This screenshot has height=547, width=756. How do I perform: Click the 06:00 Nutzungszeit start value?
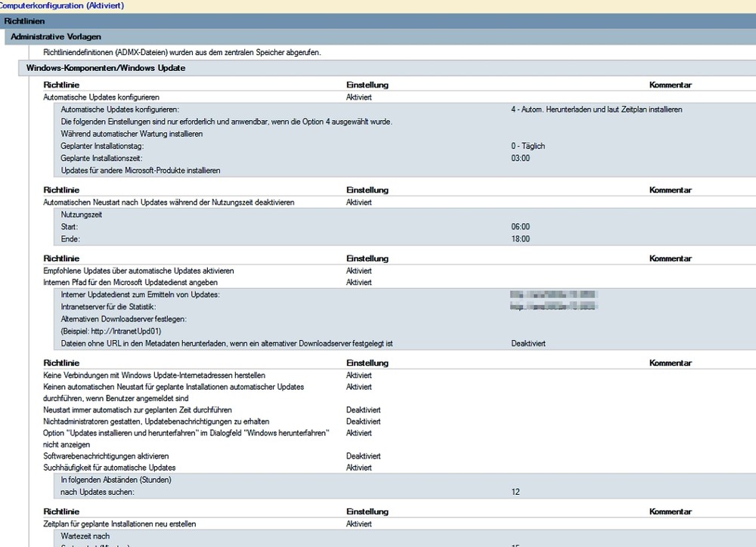pos(520,227)
